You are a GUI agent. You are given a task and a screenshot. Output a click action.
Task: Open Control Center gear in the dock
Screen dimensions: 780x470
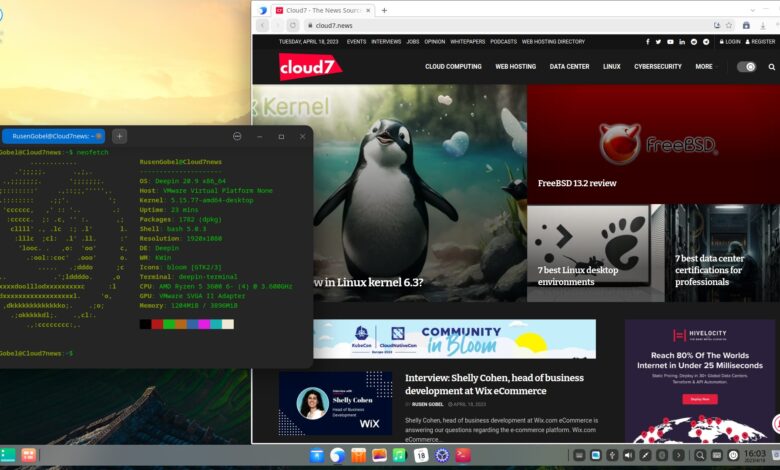442,455
